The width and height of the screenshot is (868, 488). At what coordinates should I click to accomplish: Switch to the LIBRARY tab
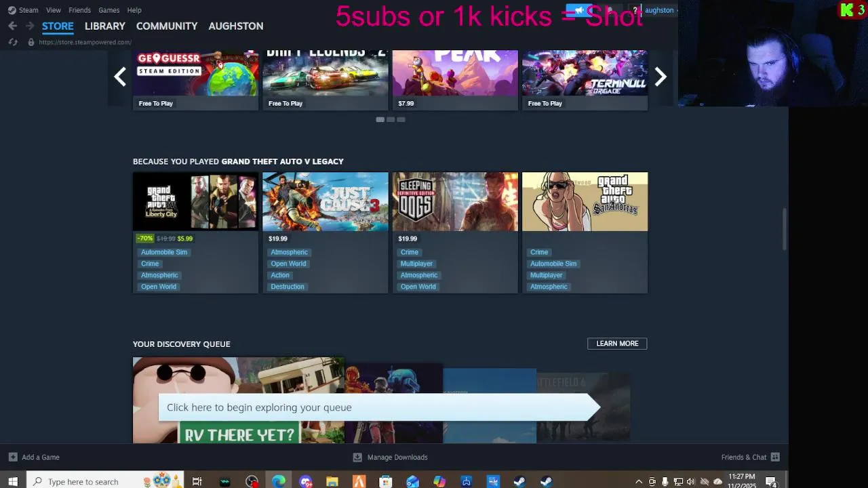pos(105,26)
